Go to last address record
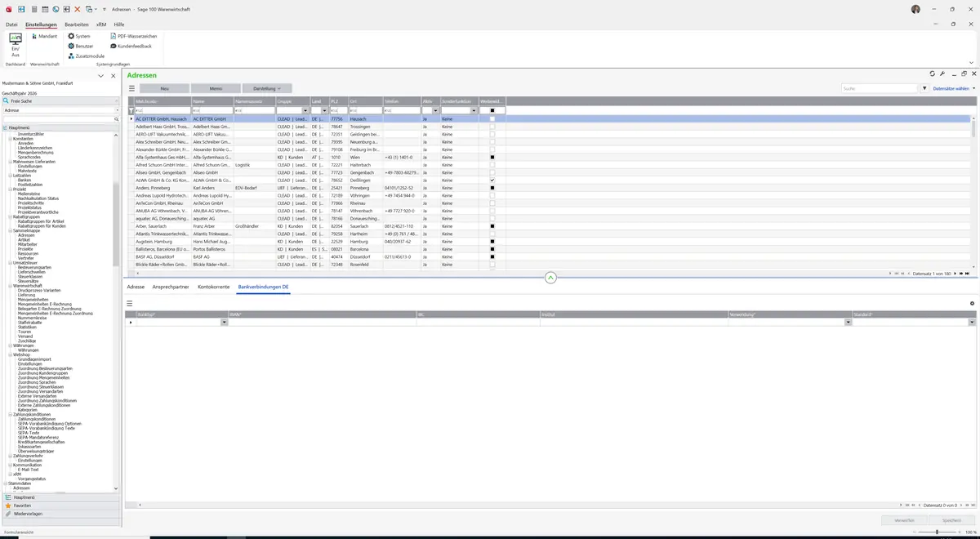Screen dimensions: 980x539 tap(967, 273)
